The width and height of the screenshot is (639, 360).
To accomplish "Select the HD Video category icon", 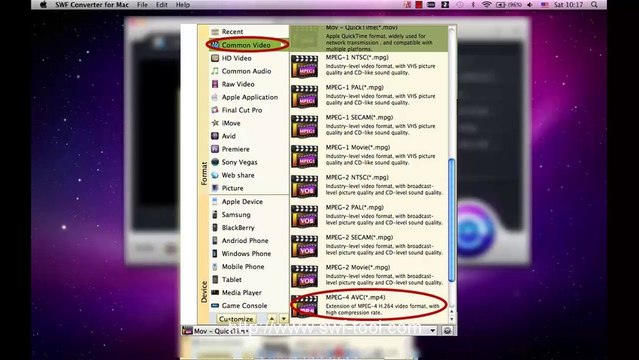I will point(215,58).
